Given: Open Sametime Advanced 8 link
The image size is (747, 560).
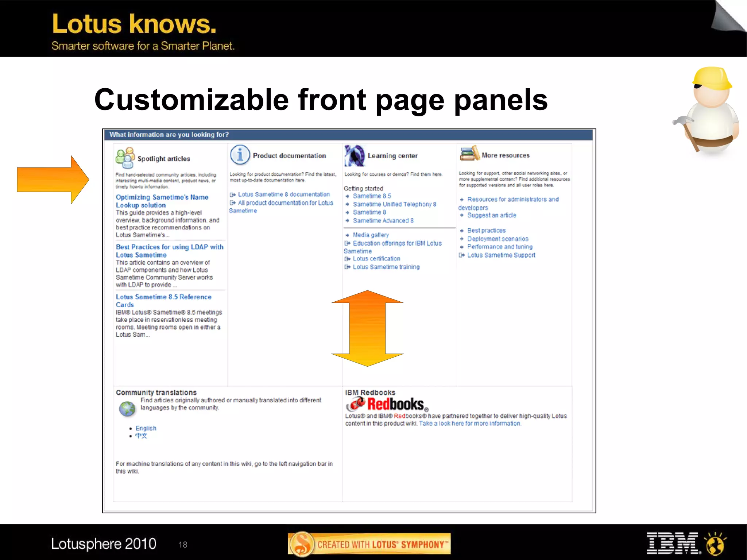Looking at the screenshot, I should point(383,221).
